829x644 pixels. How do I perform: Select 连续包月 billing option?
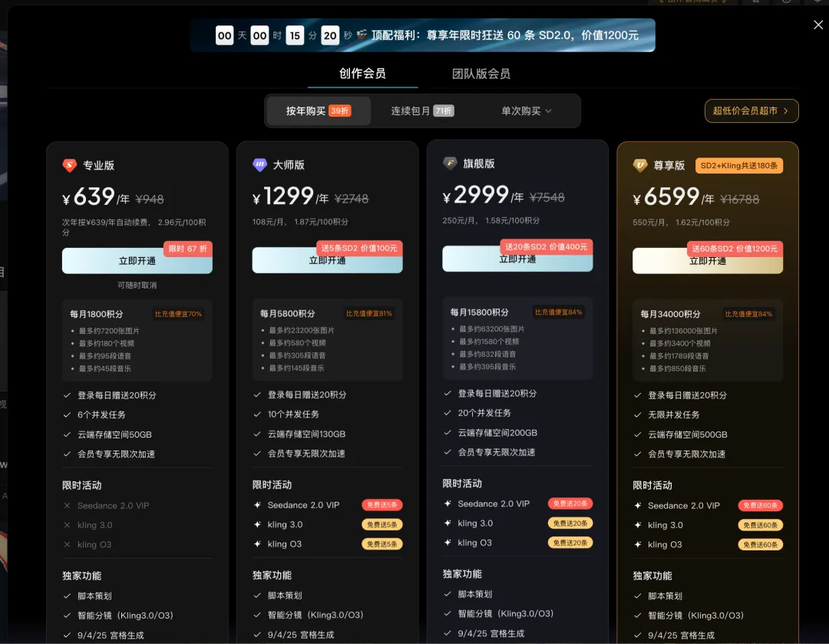click(422, 111)
